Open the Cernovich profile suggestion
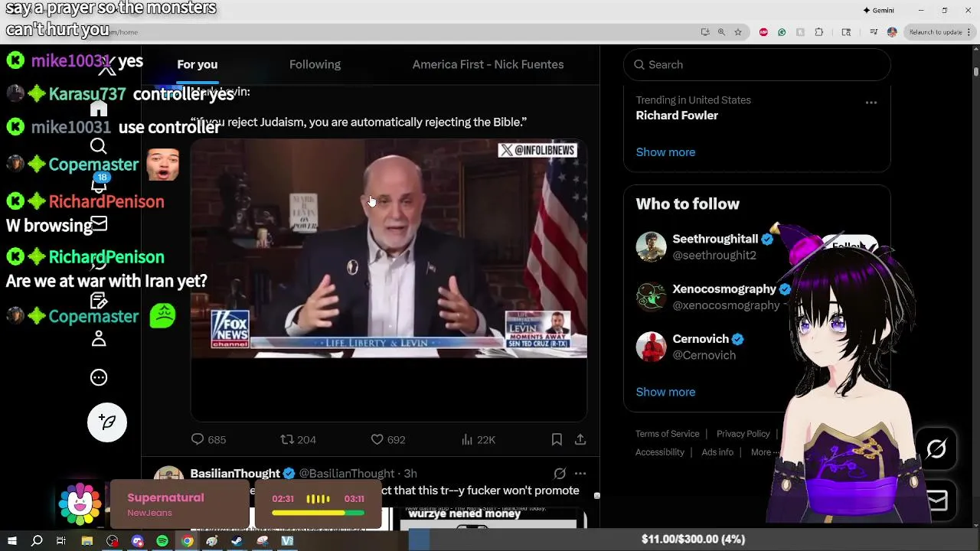The height and width of the screenshot is (551, 980). point(701,338)
